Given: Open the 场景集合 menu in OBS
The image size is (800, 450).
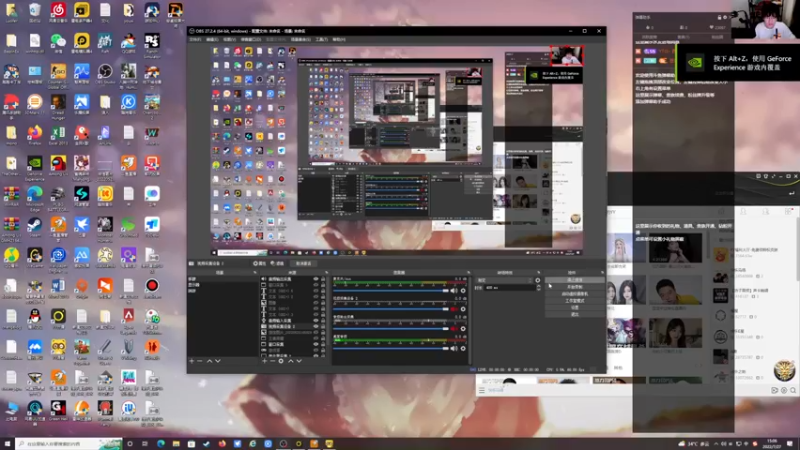Looking at the screenshot, I should pyautogui.click(x=301, y=39).
